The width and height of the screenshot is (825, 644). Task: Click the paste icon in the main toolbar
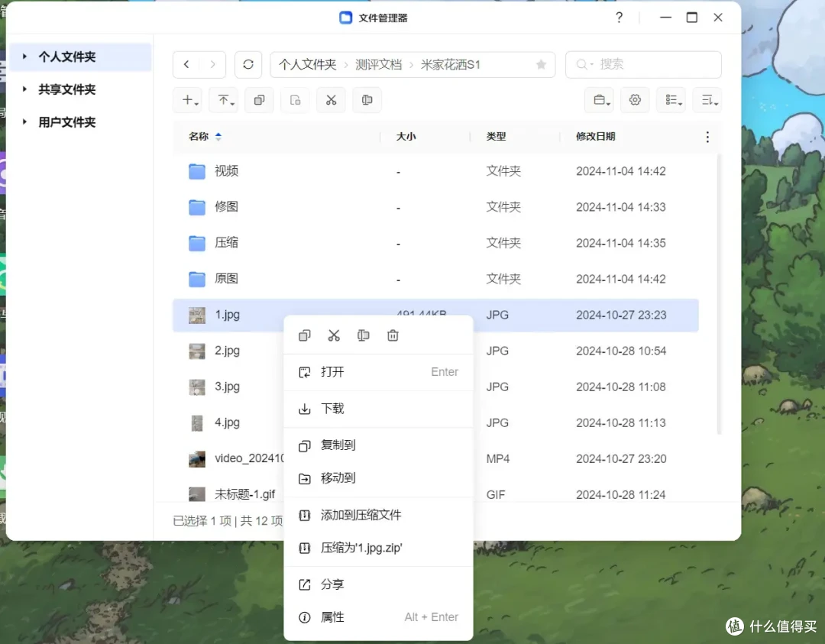295,100
